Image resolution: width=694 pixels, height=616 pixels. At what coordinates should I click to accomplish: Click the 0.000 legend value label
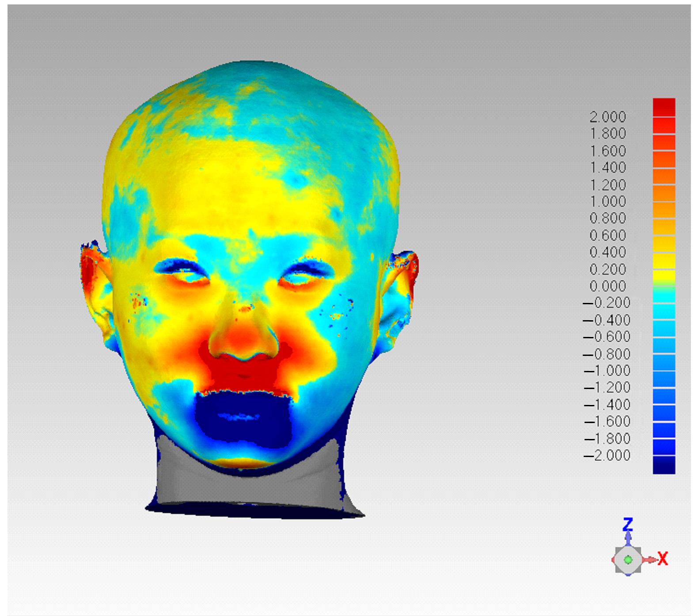point(607,286)
